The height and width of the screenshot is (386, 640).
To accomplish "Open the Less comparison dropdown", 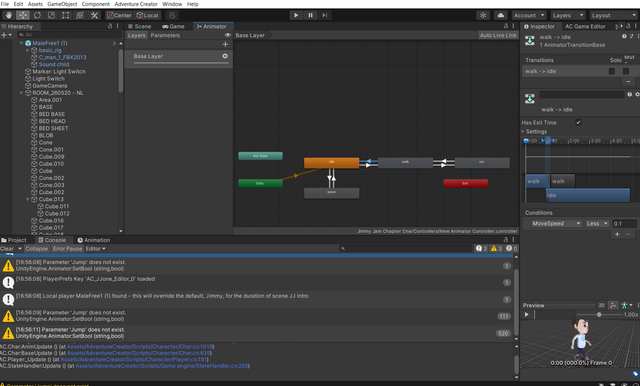I will (x=597, y=224).
